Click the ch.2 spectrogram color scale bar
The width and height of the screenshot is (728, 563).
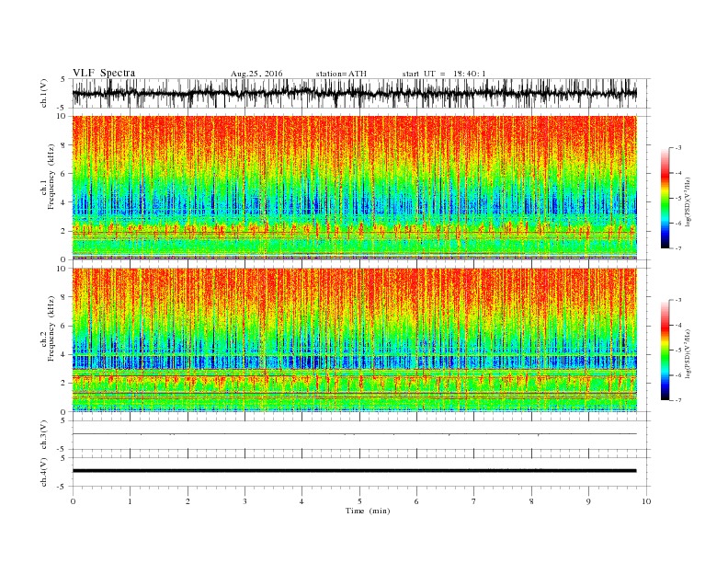665,350
